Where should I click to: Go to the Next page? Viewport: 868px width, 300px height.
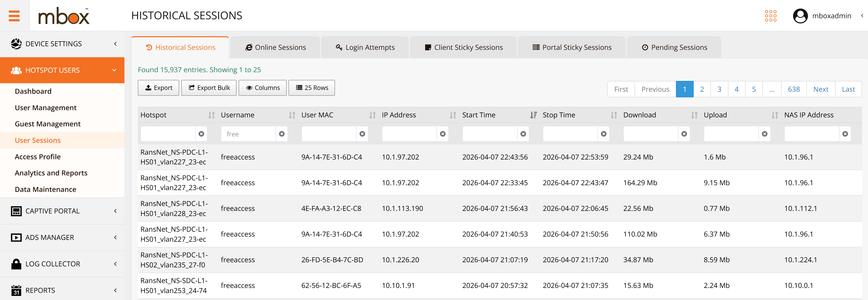(820, 89)
